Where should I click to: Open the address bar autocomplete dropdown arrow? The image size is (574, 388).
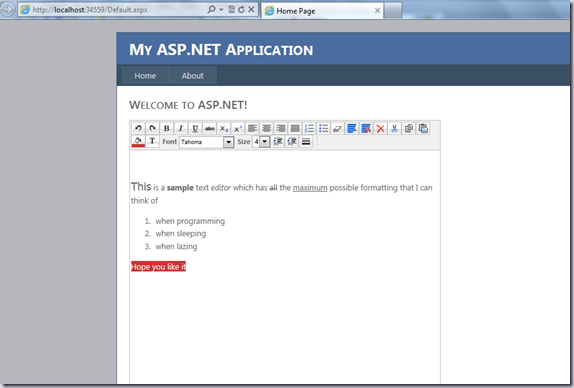click(x=221, y=10)
